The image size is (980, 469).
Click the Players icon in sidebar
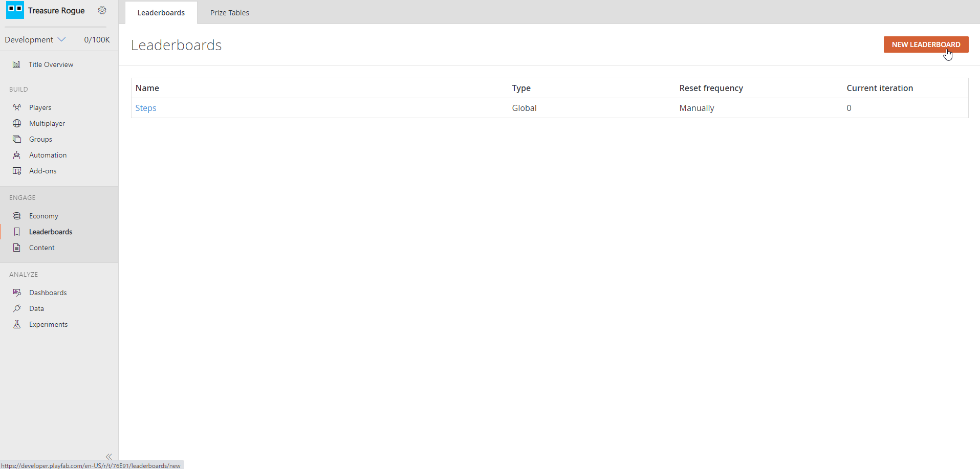pos(17,107)
